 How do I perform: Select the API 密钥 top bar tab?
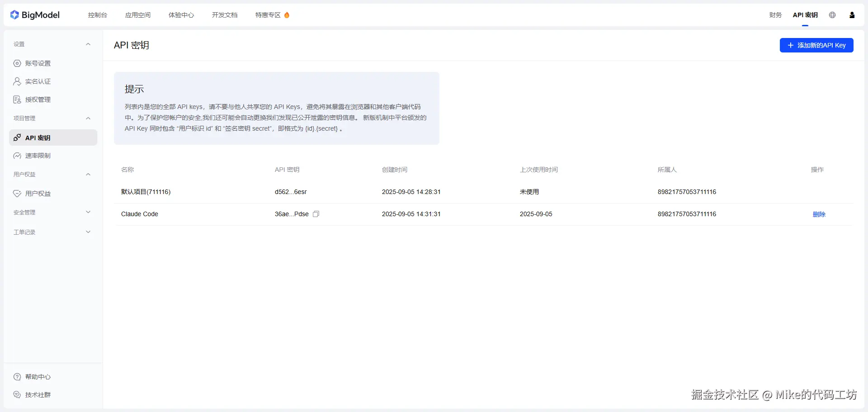(x=805, y=15)
